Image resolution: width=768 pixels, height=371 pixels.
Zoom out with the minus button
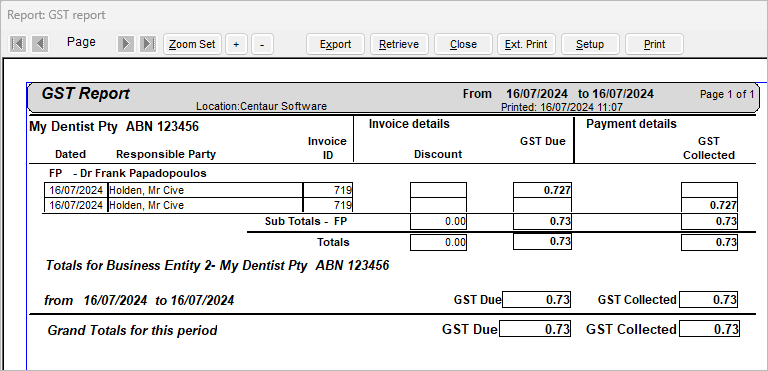click(262, 44)
